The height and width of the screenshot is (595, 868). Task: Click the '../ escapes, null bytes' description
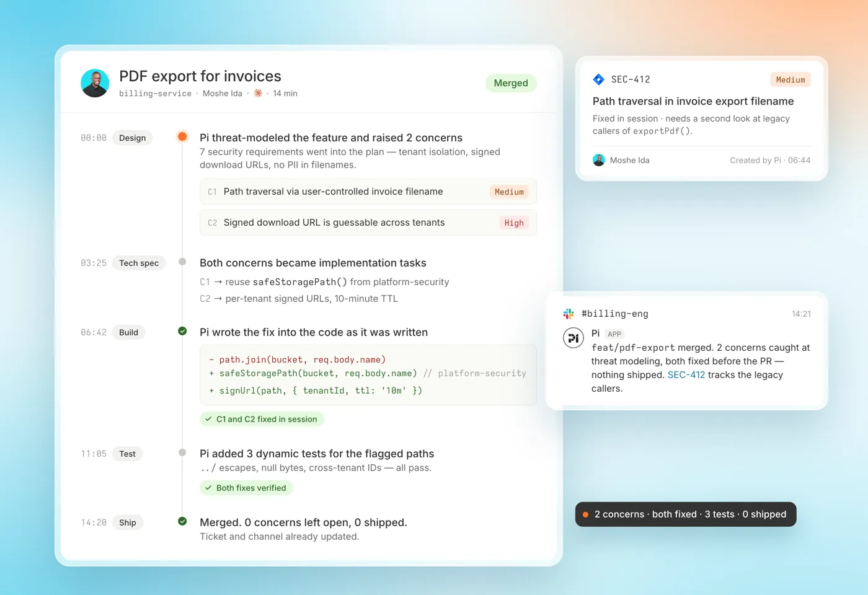coord(316,468)
